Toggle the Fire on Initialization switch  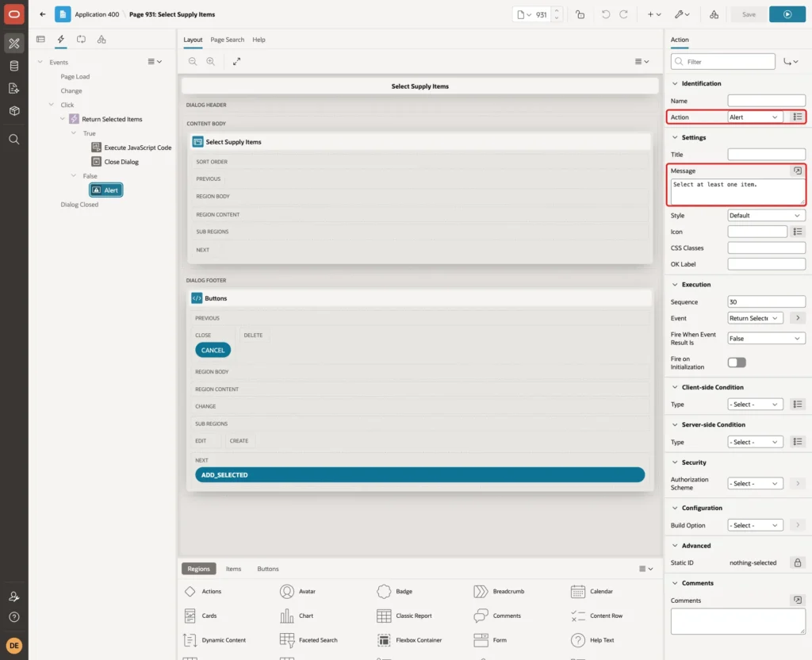pos(737,363)
